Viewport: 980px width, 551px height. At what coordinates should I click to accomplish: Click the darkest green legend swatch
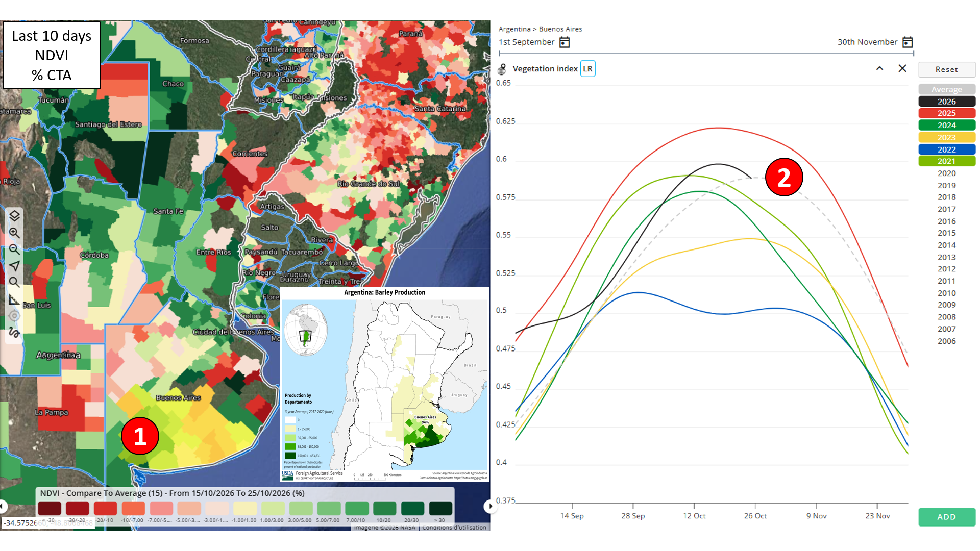point(440,508)
